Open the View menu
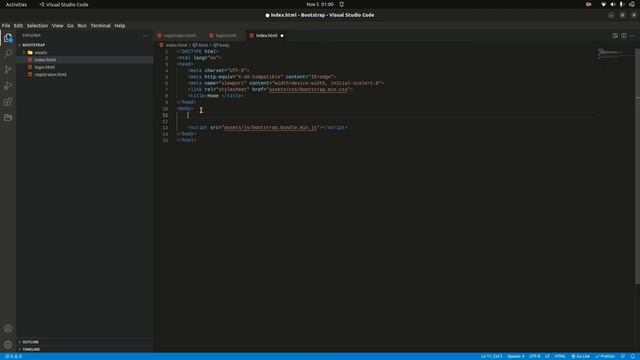 coord(58,26)
